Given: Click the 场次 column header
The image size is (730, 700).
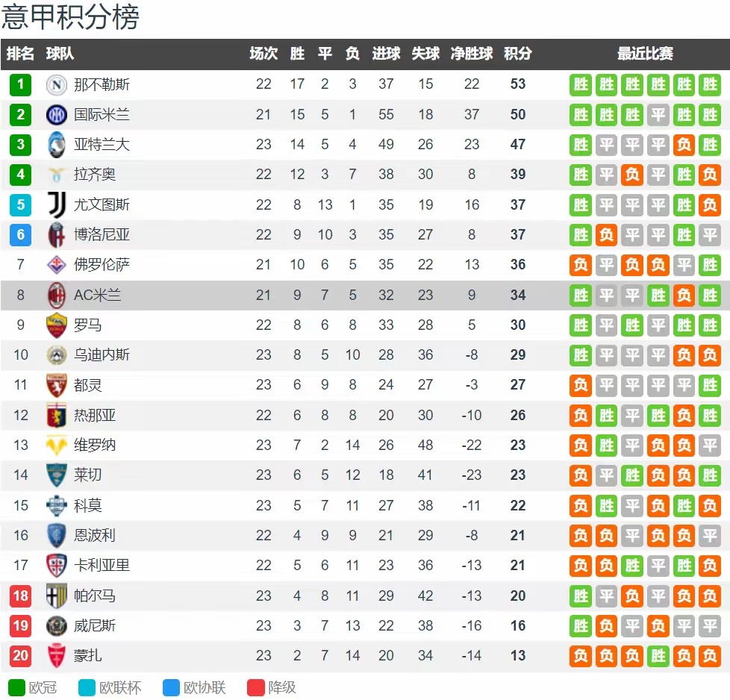Looking at the screenshot, I should coord(263,54).
